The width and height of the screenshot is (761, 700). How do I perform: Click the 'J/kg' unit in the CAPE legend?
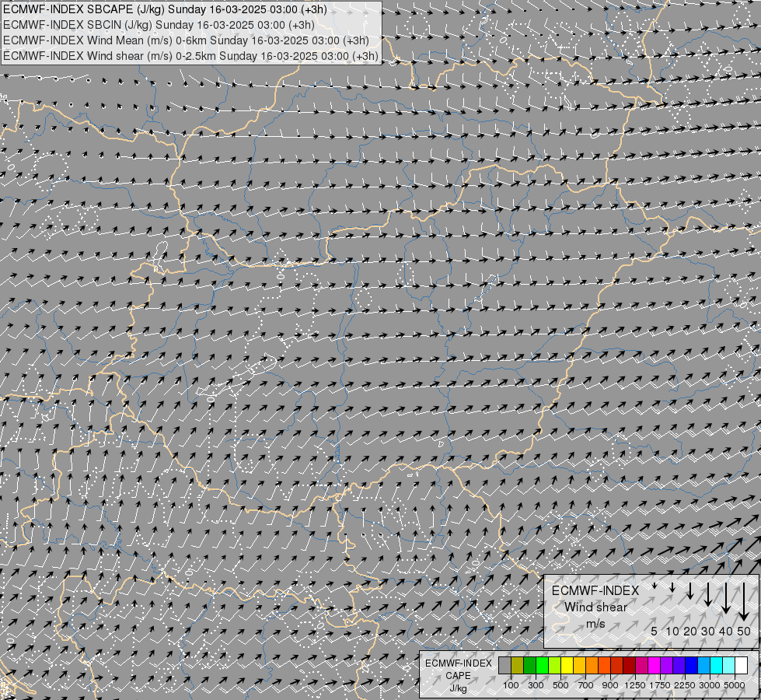point(458,688)
